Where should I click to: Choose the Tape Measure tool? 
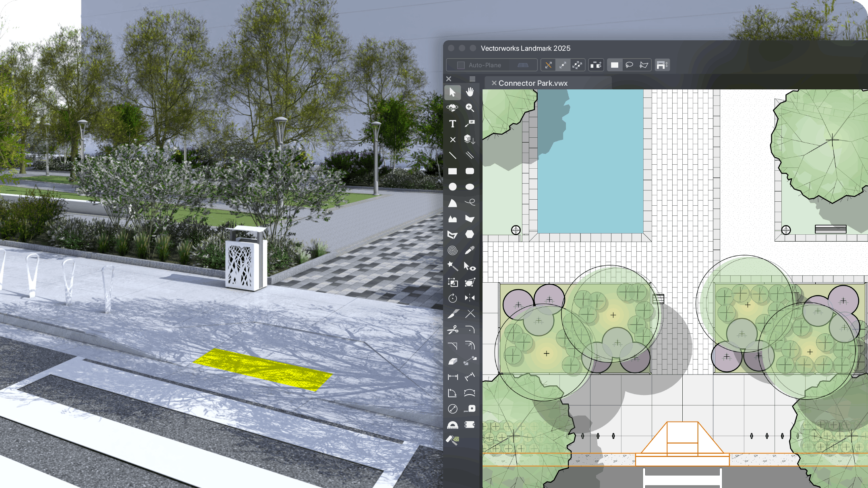(470, 408)
